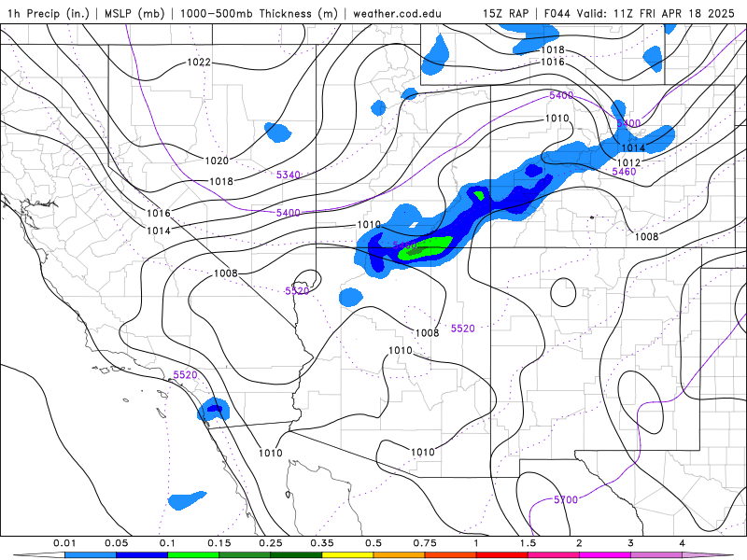Click the '15Z RAP' model label
The width and height of the screenshot is (747, 560).
(505, 13)
